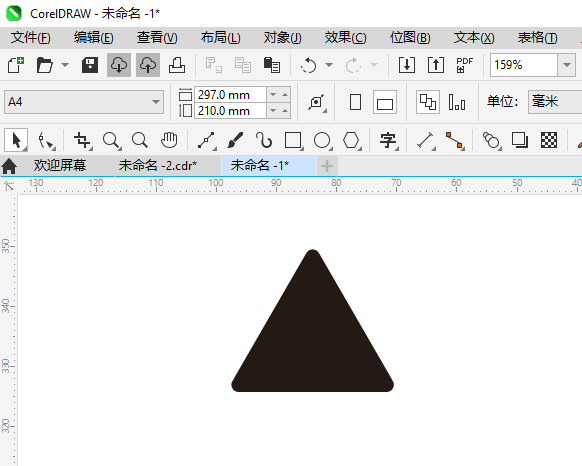
Task: Switch to the 未命名 -2.cdr* tab
Action: (x=157, y=166)
